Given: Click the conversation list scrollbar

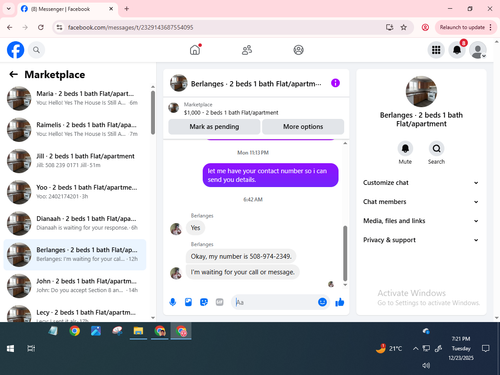Looking at the screenshot, I should 153,113.
